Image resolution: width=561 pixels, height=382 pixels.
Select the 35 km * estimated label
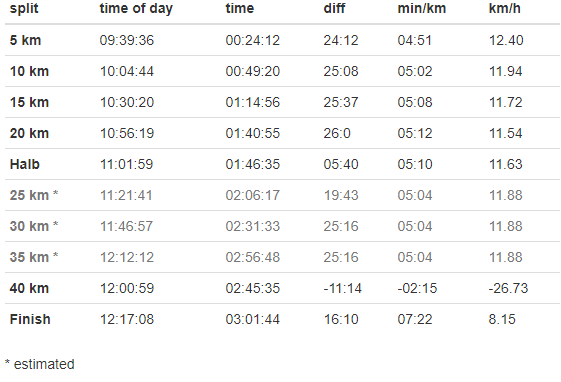34,257
